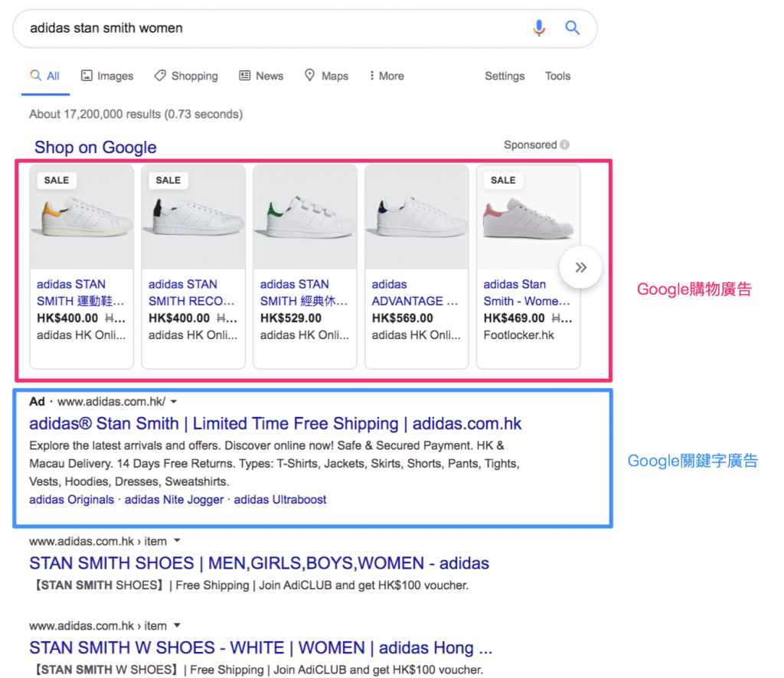
Task: Open the STAN SMITH SHOES MEN,GIRLS,BOYS,WOMEN result
Action: (259, 563)
